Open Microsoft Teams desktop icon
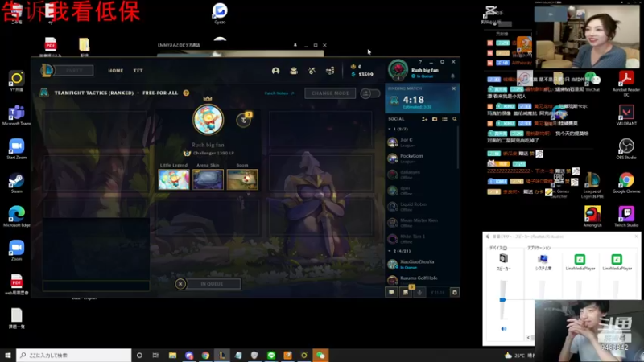 16,115
